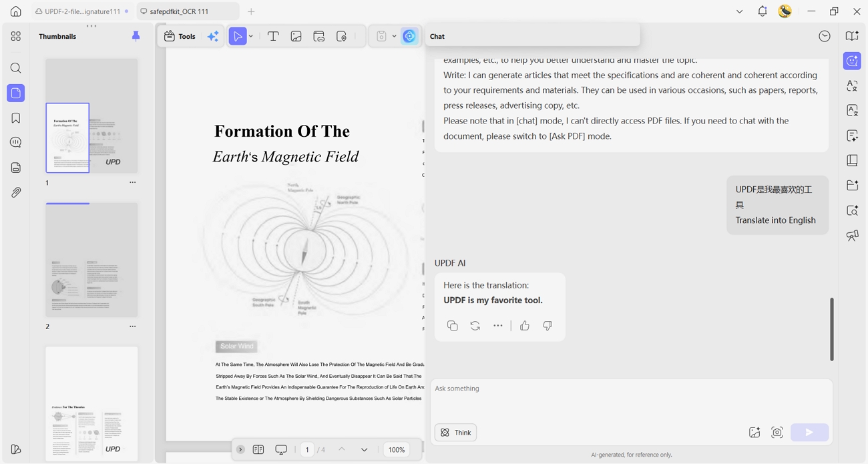
Task: Open the Attachments paperclip icon
Action: tap(16, 192)
